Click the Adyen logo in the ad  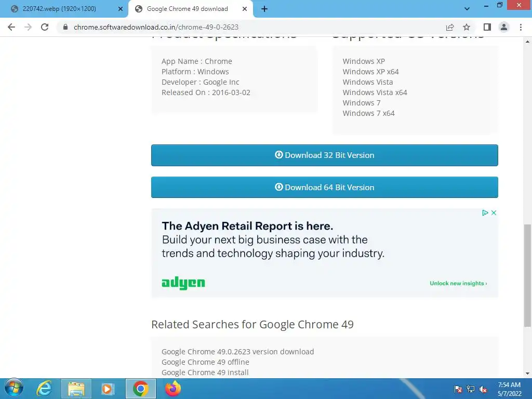tap(183, 283)
